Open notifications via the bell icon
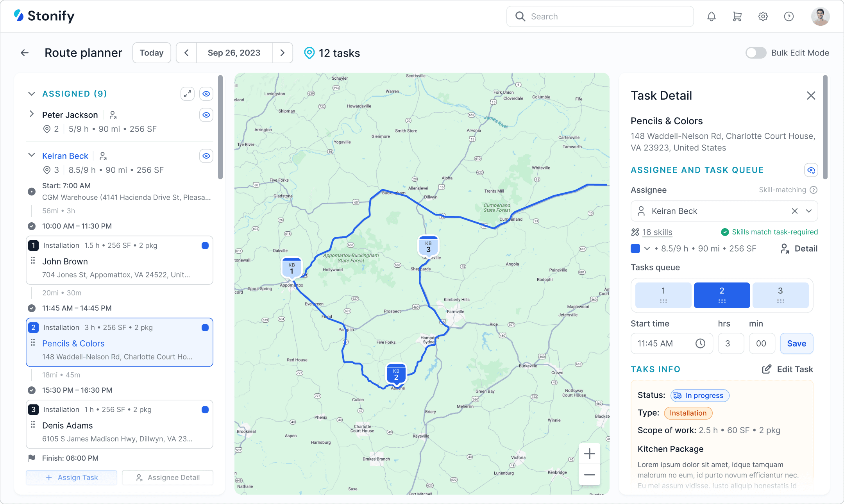 click(712, 16)
